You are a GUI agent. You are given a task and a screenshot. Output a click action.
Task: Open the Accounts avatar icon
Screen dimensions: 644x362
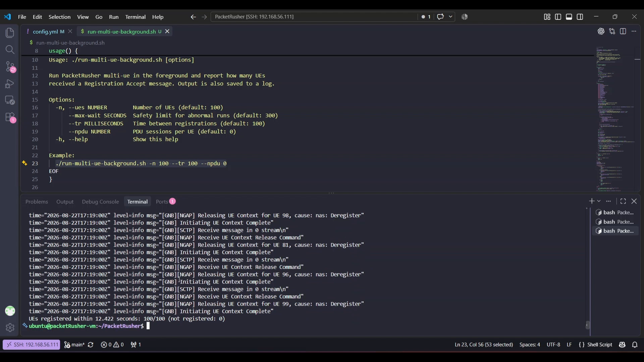[10, 311]
